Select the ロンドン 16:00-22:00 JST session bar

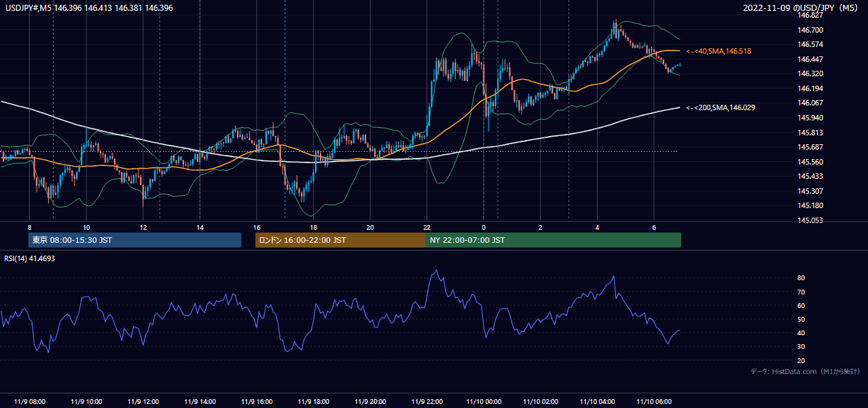pyautogui.click(x=340, y=240)
